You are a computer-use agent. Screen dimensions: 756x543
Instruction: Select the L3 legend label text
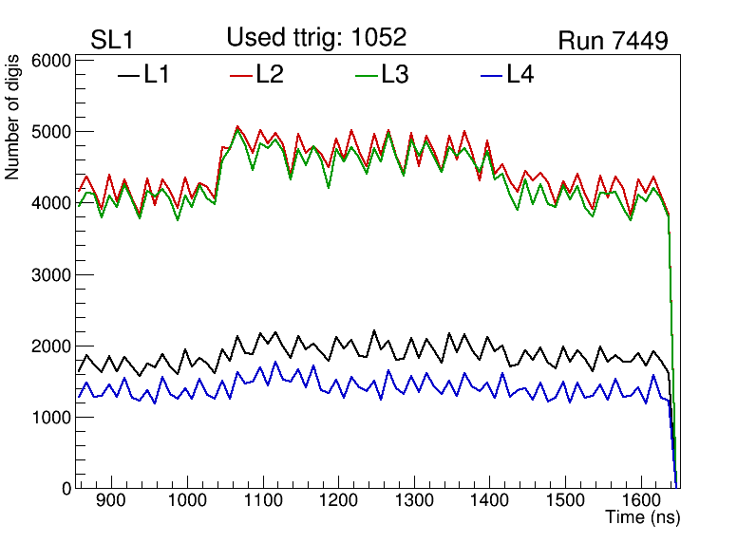[395, 75]
